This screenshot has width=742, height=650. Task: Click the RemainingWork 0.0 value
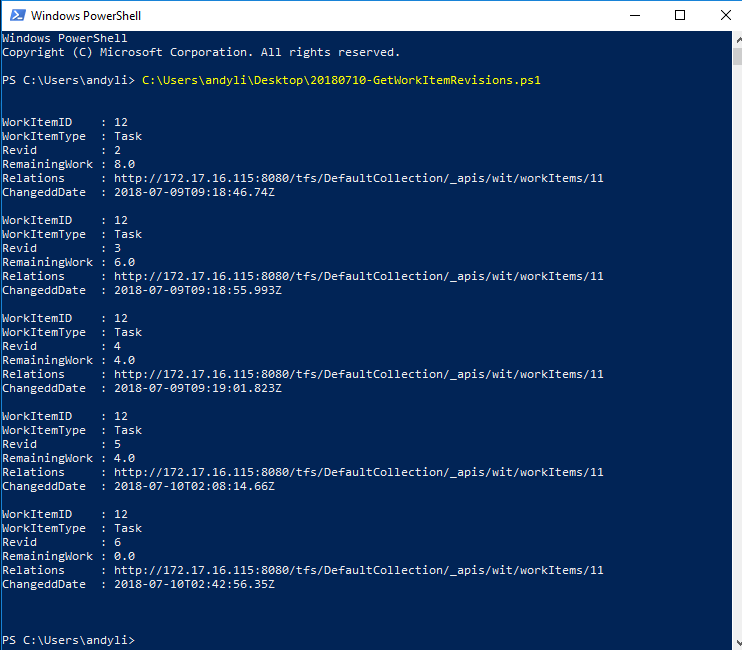(x=124, y=556)
